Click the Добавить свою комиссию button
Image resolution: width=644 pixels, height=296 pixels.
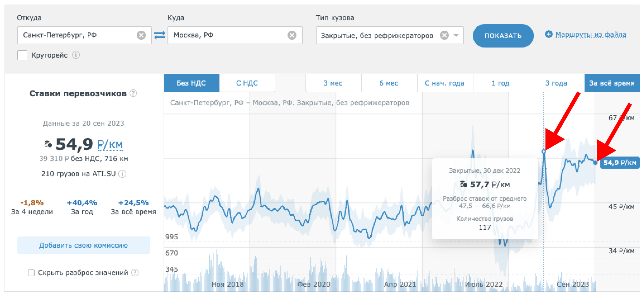point(83,245)
